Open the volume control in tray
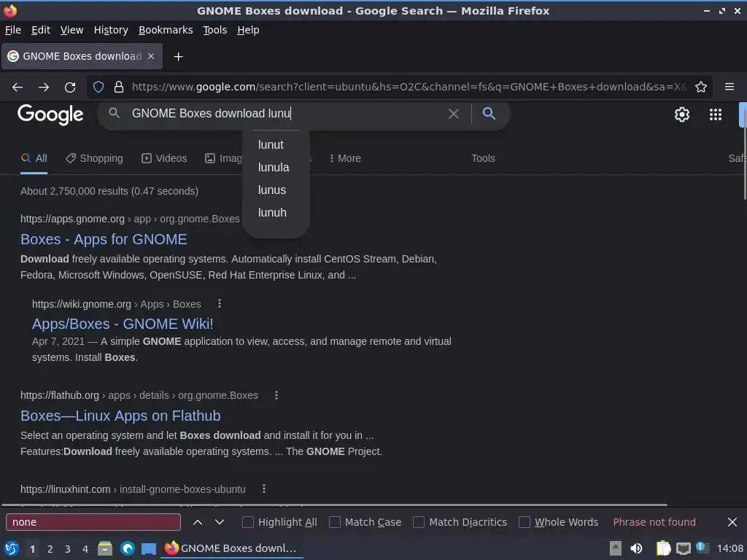 point(636,548)
